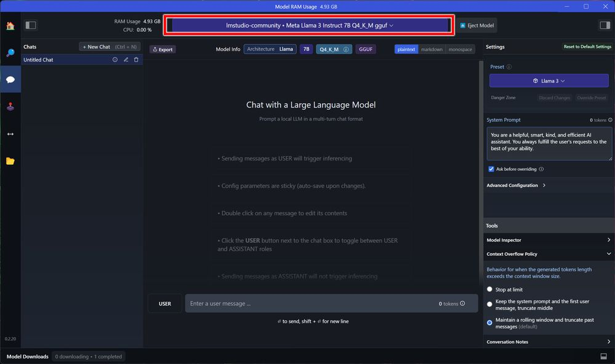Switch to plaintext rendering
The image size is (615, 364).
406,49
